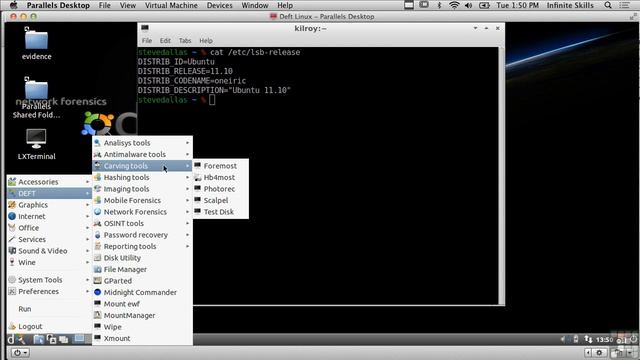The height and width of the screenshot is (360, 640).
Task: Open the Office category
Action: (x=49, y=228)
